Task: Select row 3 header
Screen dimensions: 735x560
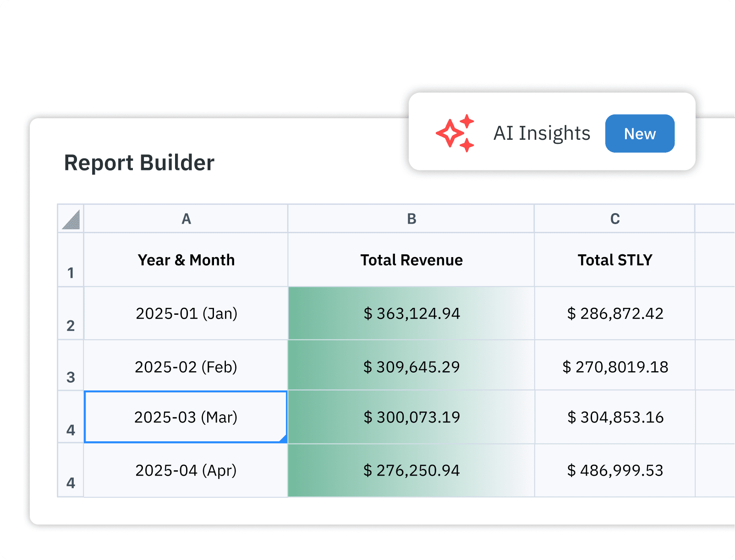Action: (x=71, y=366)
